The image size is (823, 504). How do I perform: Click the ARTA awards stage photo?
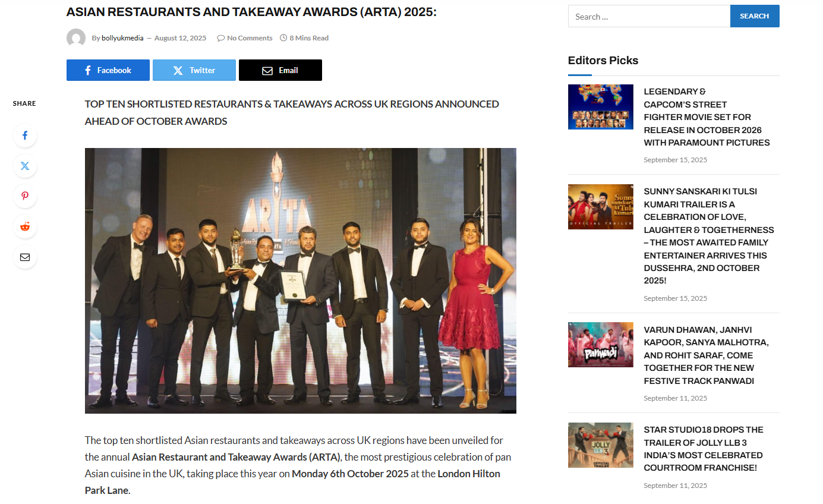300,281
